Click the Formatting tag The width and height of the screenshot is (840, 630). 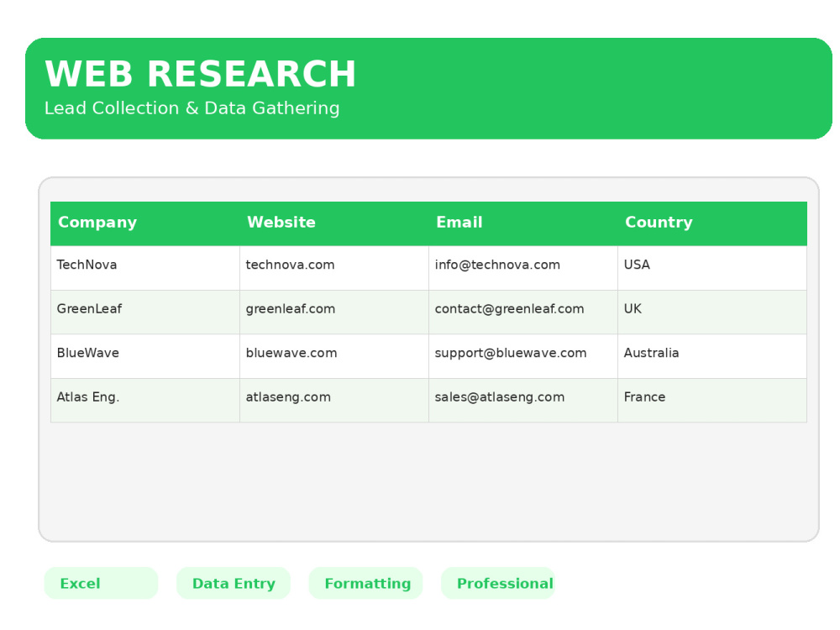coord(366,583)
